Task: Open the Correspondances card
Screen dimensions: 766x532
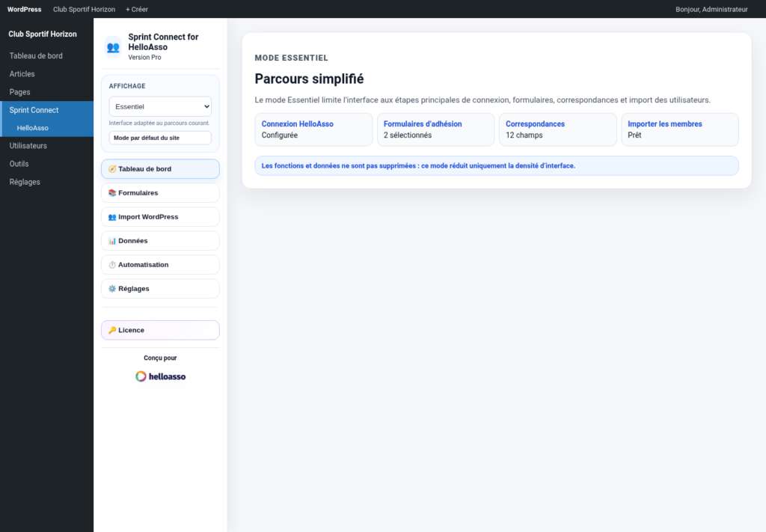Action: 558,129
